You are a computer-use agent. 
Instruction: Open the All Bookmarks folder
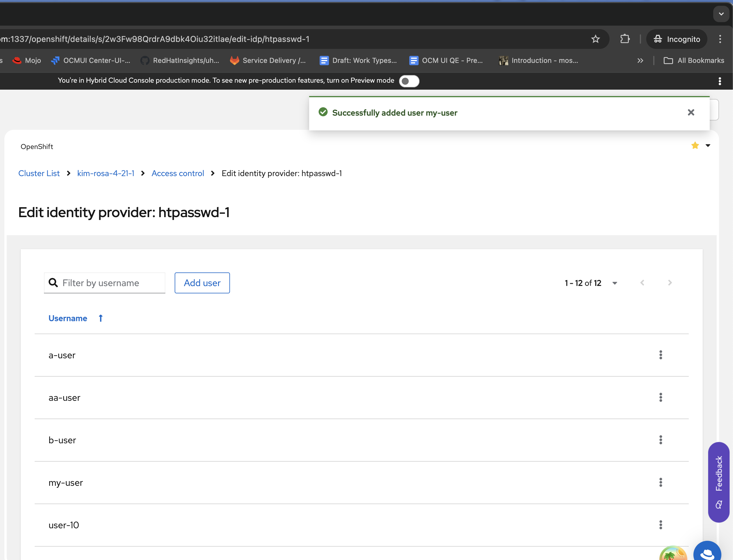click(x=694, y=60)
